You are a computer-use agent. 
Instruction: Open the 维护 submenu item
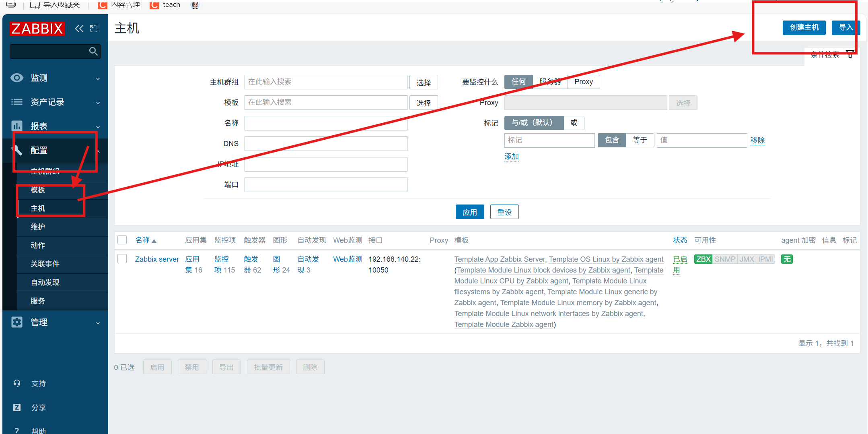tap(62, 227)
